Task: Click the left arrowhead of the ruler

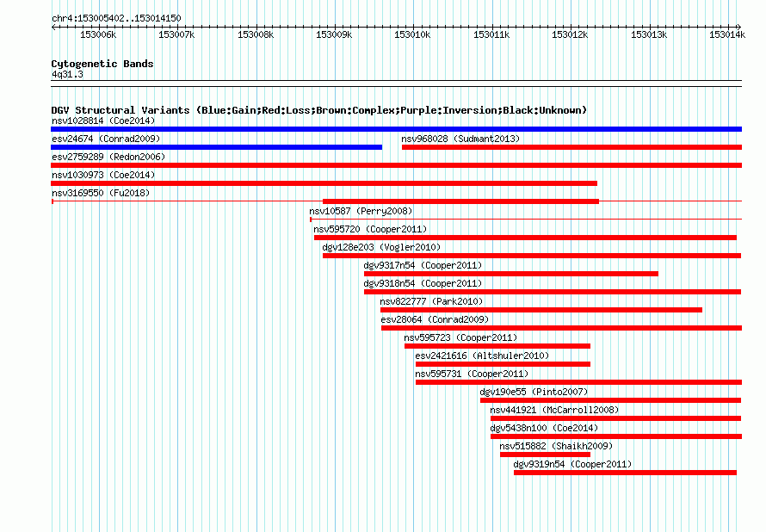Action: (53, 27)
